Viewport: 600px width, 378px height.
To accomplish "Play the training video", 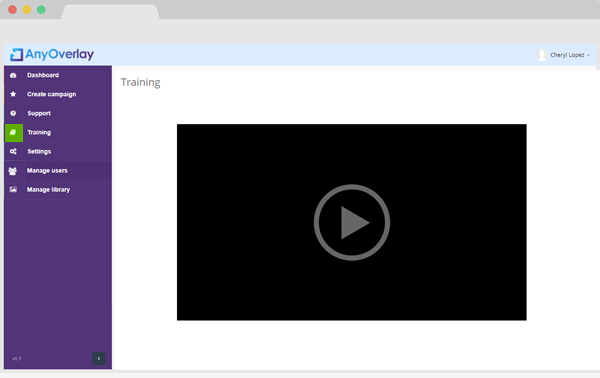I will tap(352, 222).
